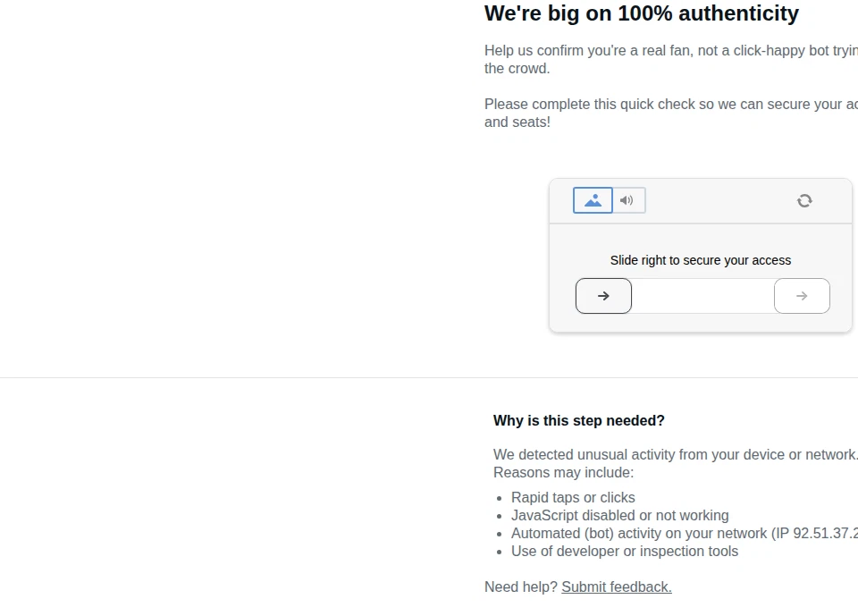Click the gray arrow target box
The height and width of the screenshot is (616, 858).
pos(802,296)
